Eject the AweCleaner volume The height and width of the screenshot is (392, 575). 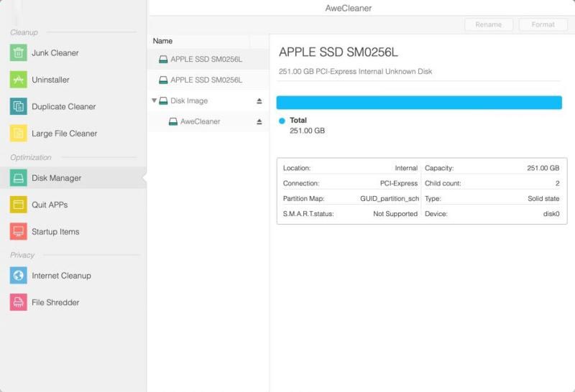[x=259, y=121]
